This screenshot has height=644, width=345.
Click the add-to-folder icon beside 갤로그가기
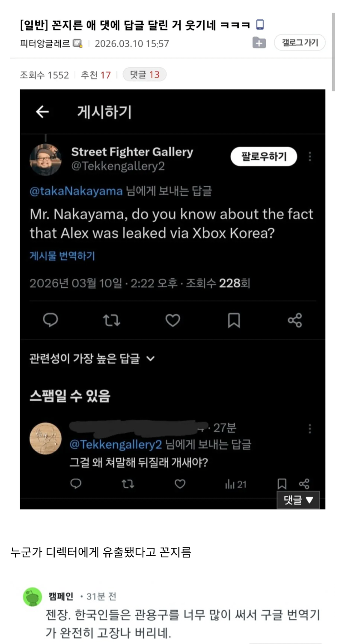coord(259,43)
